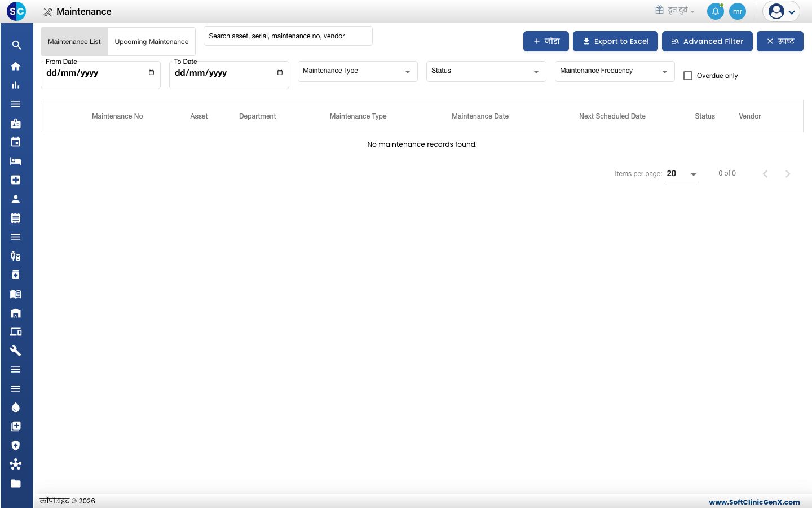Open the hospital bed icon in sidebar
The height and width of the screenshot is (508, 812).
16,161
